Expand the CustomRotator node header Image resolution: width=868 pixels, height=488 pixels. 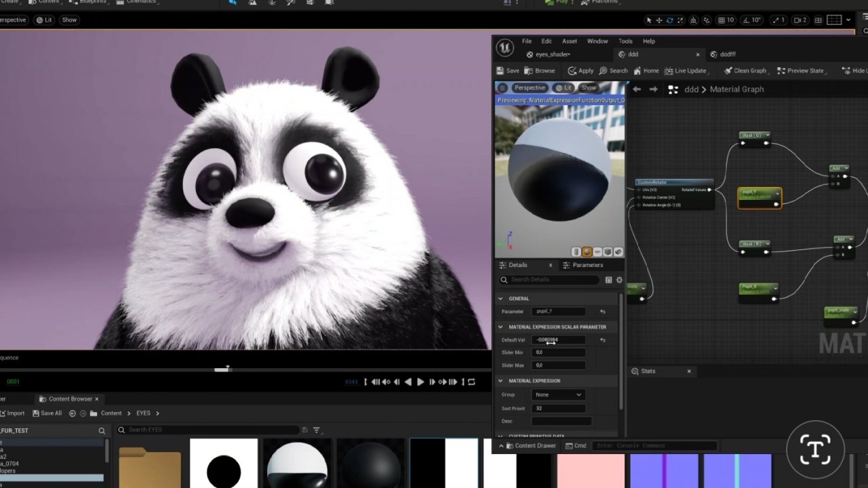[x=673, y=182]
